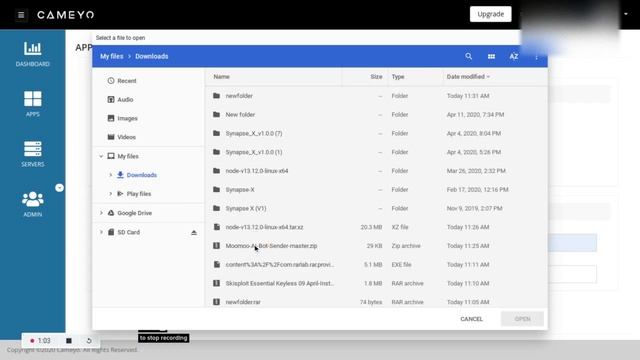Collapse the My files tree node

click(101, 156)
